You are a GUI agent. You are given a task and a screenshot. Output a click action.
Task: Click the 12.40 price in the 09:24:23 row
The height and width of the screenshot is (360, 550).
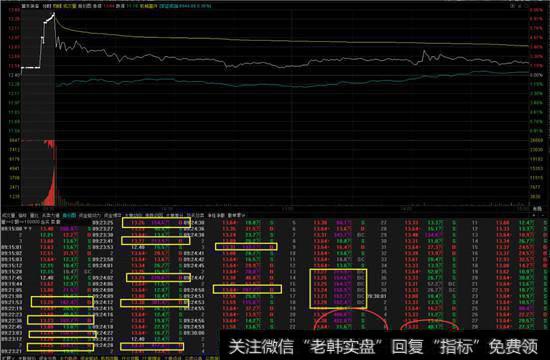(138, 339)
